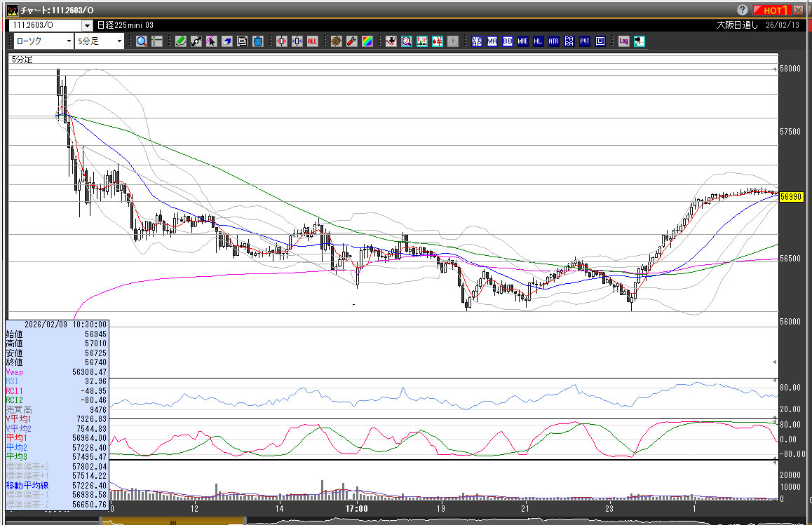Open the rainbow color settings icon
The width and height of the screenshot is (812, 525).
point(367,41)
